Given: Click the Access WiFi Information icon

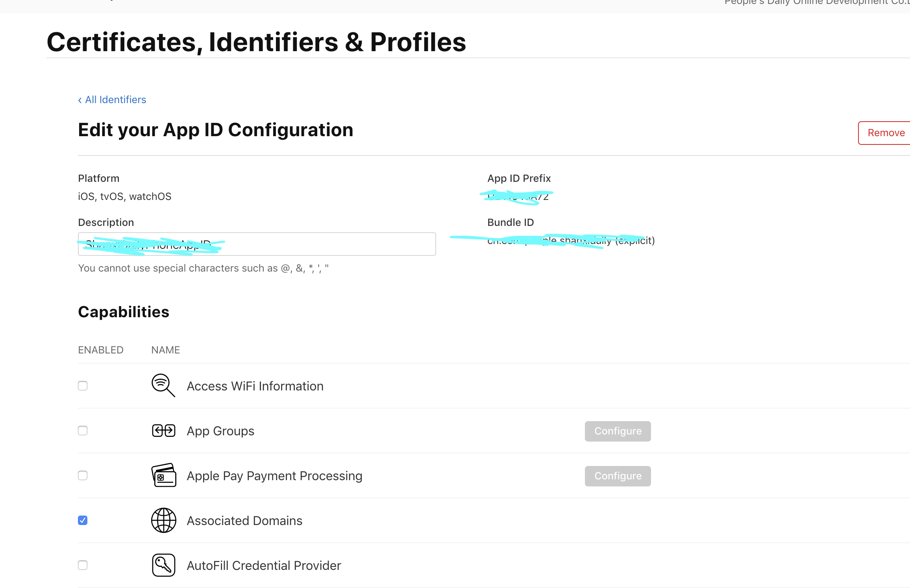Looking at the screenshot, I should [x=163, y=385].
